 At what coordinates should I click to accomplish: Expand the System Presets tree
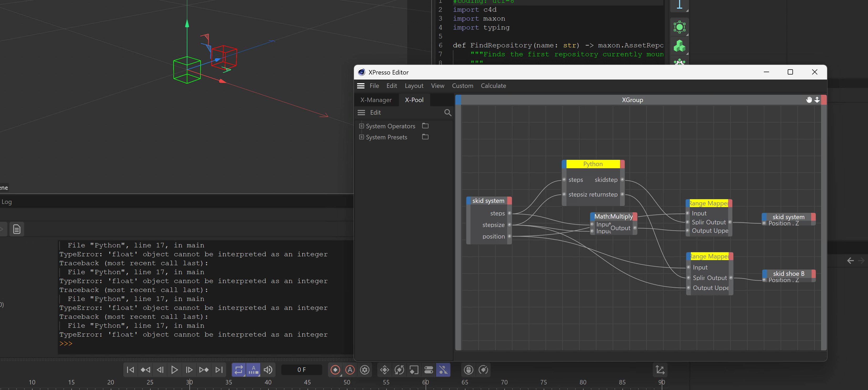[x=362, y=137]
